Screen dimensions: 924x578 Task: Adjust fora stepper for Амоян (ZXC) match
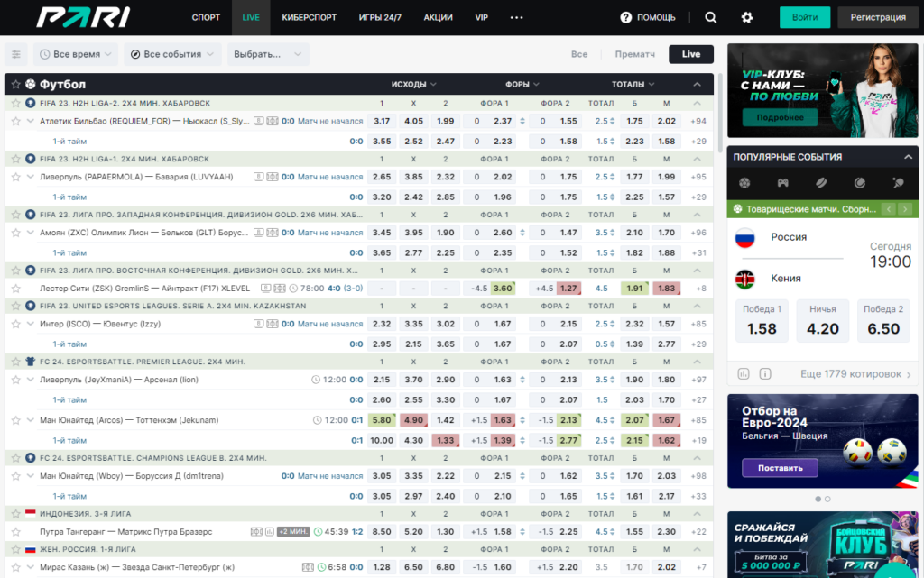pos(522,233)
